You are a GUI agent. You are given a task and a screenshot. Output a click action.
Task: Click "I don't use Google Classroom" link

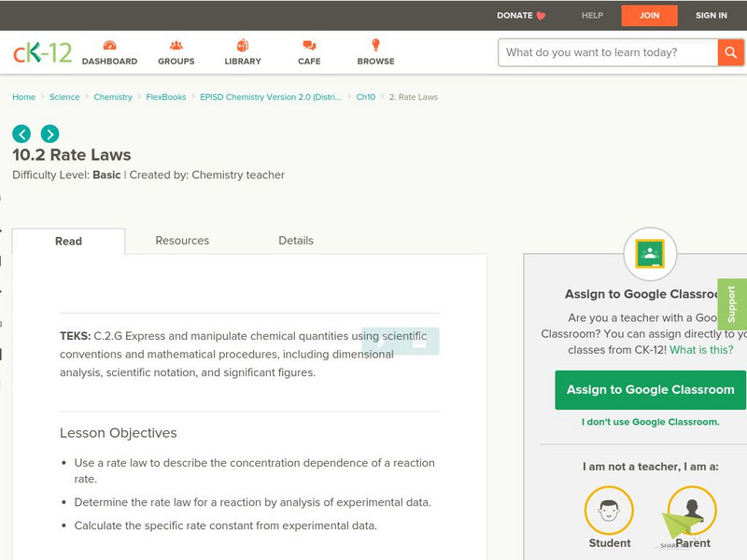tap(650, 422)
